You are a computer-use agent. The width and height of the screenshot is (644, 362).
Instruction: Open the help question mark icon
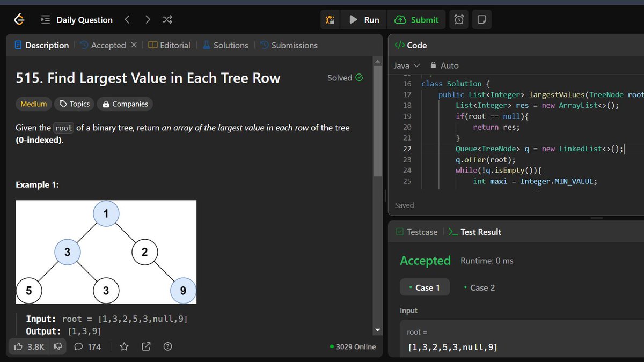167,346
